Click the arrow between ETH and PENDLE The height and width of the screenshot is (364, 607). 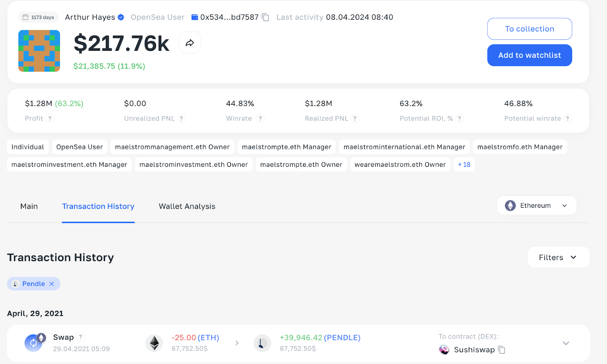click(x=237, y=343)
